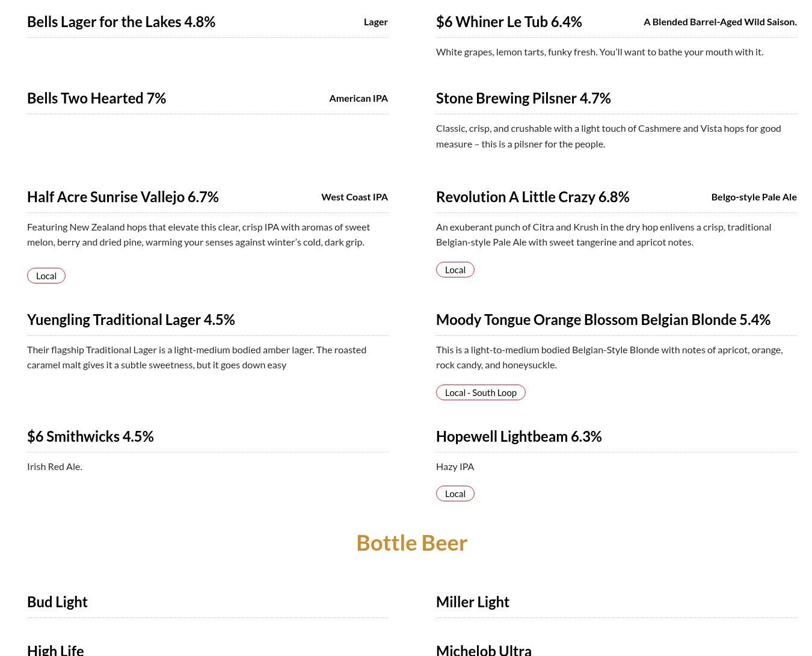Click the West Coast IPA style label
Screen dimensions: 812x656
[354, 197]
